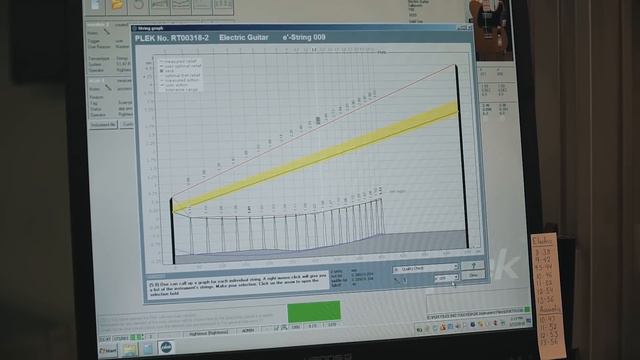This screenshot has height=360, width=640.
Task: Click the chart legend box
Action: click(x=179, y=75)
